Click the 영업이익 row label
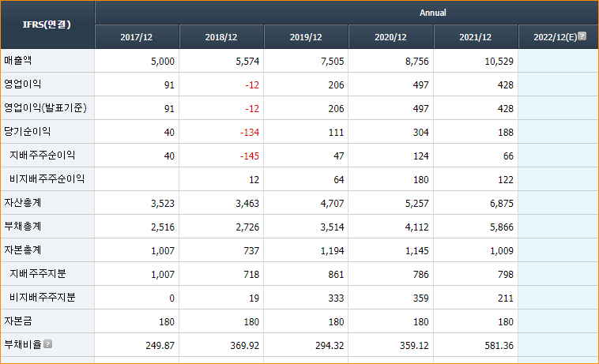The width and height of the screenshot is (599, 364). click(23, 84)
